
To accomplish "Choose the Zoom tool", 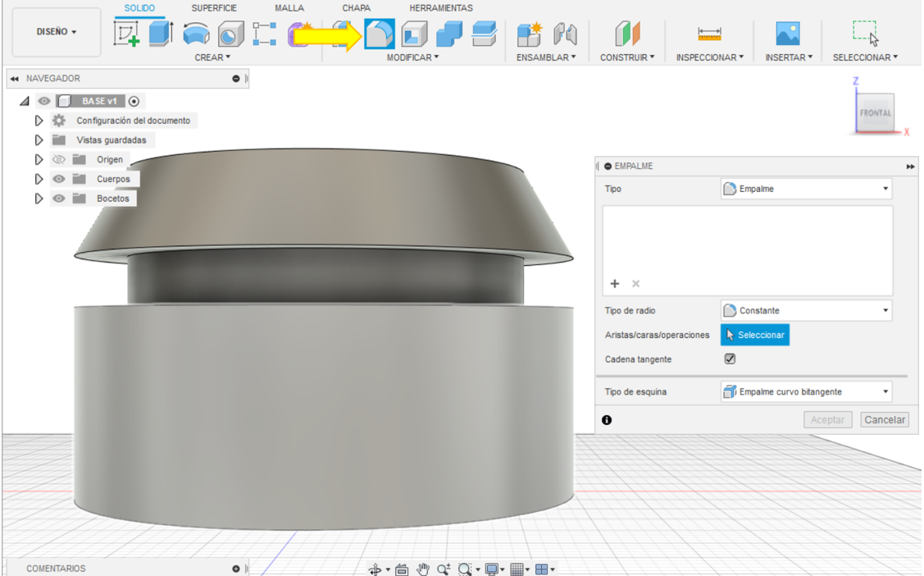I will click(444, 569).
